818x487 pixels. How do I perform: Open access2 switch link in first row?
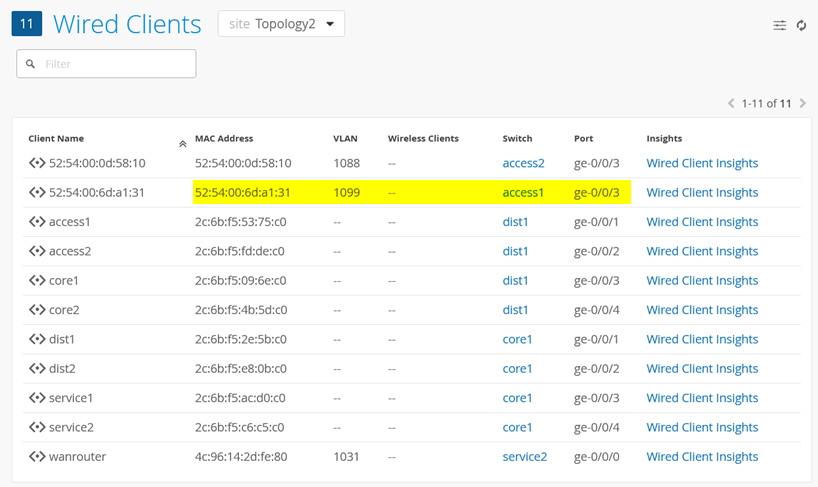click(523, 163)
